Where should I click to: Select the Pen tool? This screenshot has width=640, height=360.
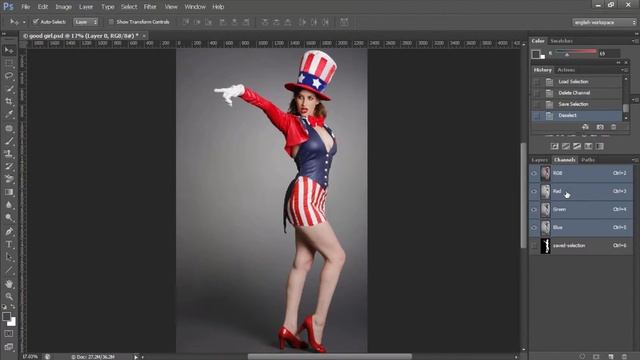coord(9,231)
